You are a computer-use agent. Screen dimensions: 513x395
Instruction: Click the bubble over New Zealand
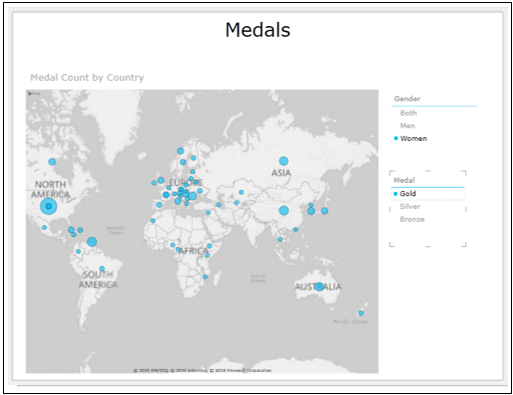point(361,313)
